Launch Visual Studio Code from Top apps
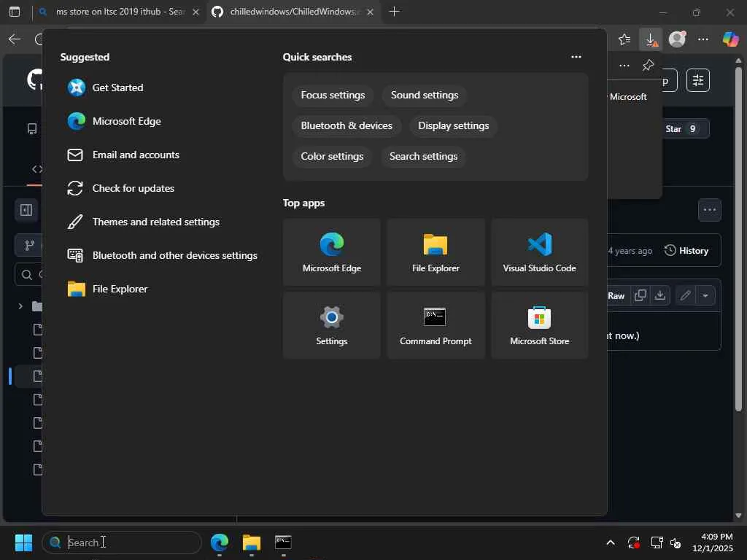This screenshot has height=560, width=747. [539, 252]
